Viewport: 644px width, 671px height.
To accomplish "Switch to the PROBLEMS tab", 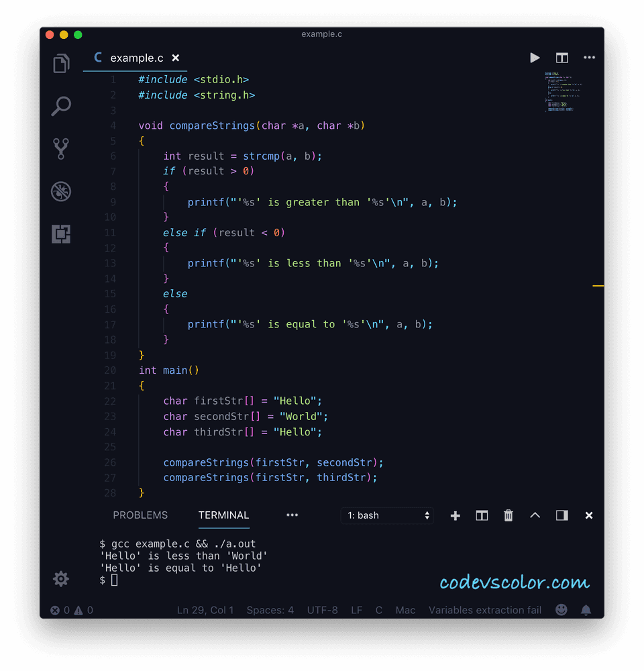I will click(140, 515).
